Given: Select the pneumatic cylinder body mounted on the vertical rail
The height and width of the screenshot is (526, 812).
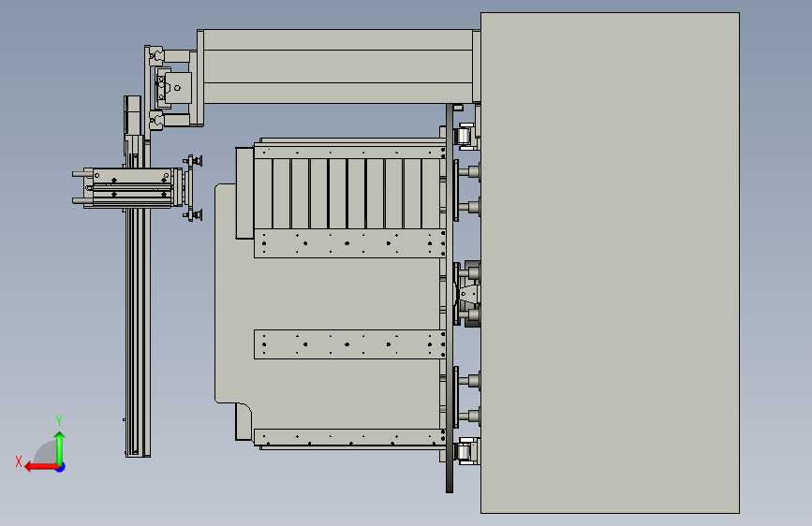Looking at the screenshot, I should tap(132, 187).
